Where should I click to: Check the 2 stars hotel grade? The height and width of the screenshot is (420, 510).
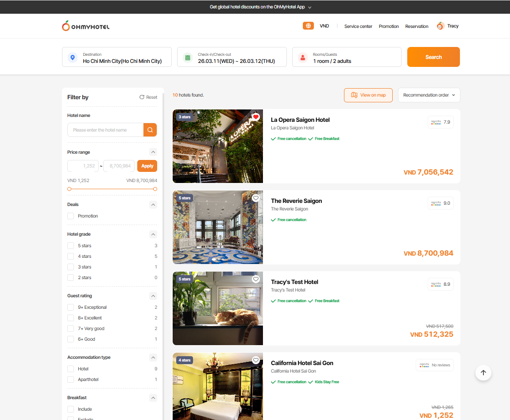tap(70, 278)
